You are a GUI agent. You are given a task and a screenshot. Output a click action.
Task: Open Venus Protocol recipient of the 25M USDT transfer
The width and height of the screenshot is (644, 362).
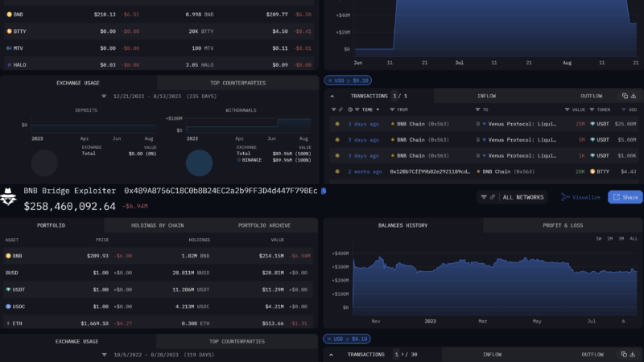point(522,124)
